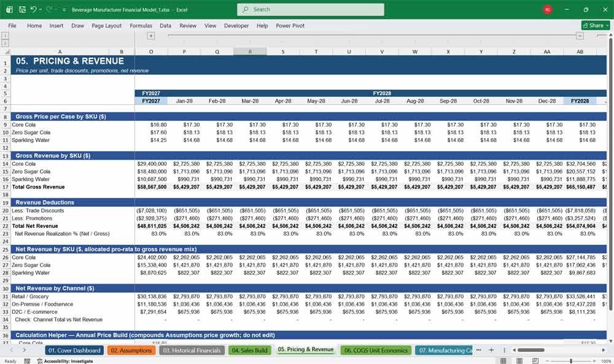Click the Total Net Revenue label cell

coord(35,227)
